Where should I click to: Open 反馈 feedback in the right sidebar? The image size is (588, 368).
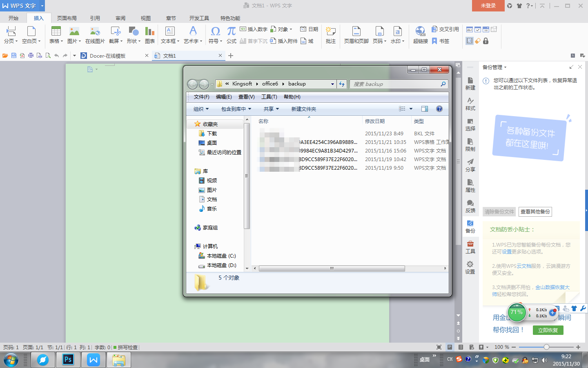click(x=470, y=206)
